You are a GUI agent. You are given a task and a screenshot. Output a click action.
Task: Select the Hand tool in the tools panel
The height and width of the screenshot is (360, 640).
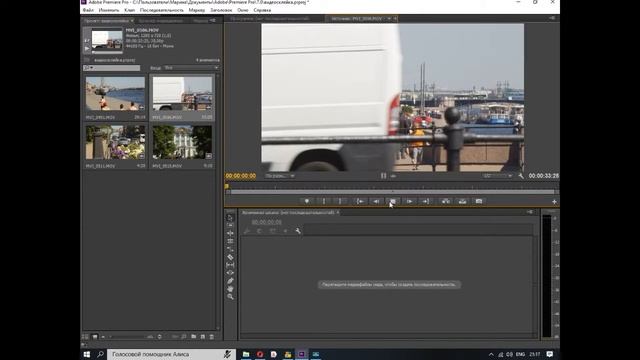click(x=230, y=289)
